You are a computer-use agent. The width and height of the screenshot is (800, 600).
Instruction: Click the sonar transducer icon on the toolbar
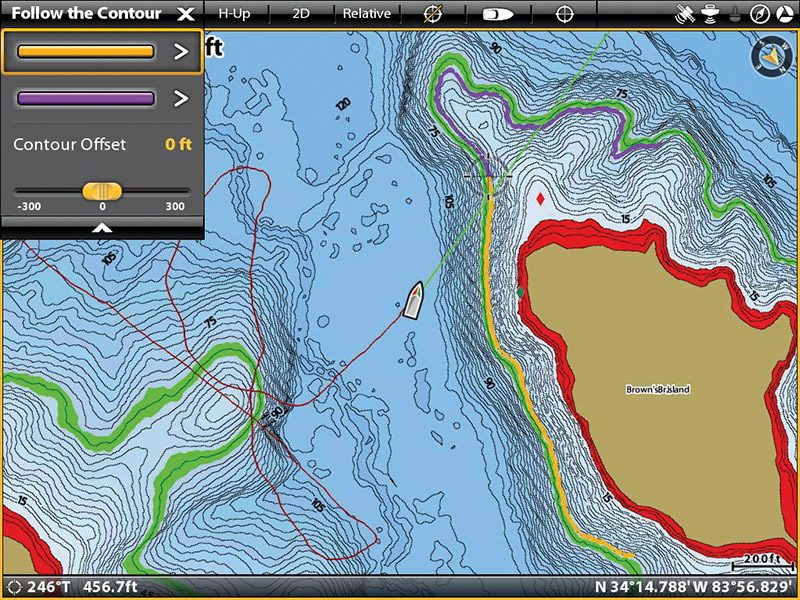tap(710, 14)
